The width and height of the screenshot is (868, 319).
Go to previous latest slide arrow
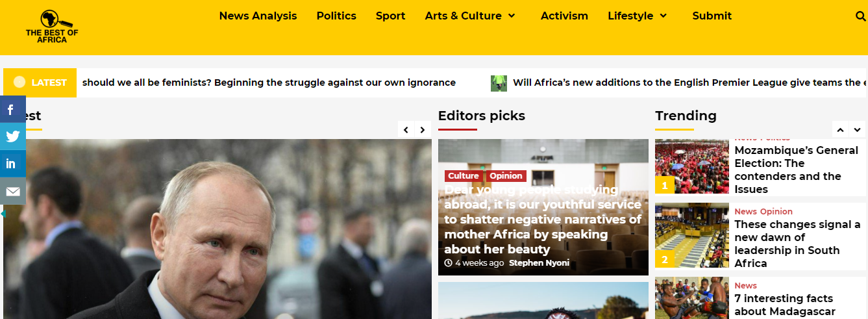pos(406,130)
